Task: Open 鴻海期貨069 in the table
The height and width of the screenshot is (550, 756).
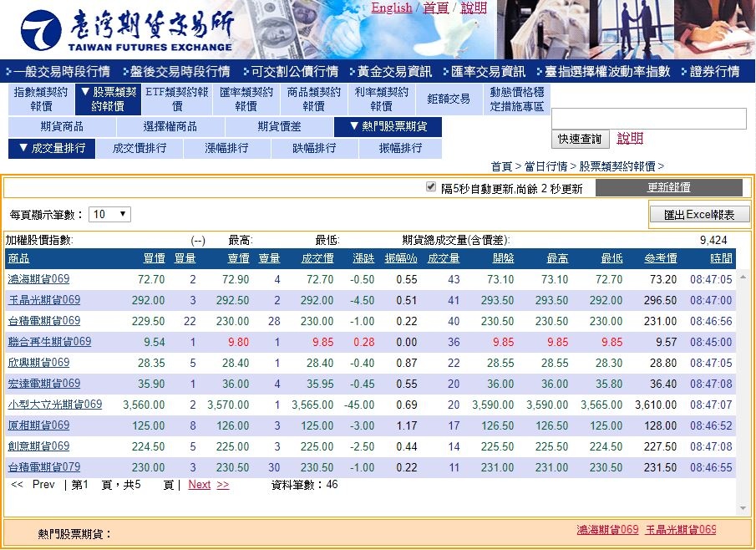Action: [38, 279]
